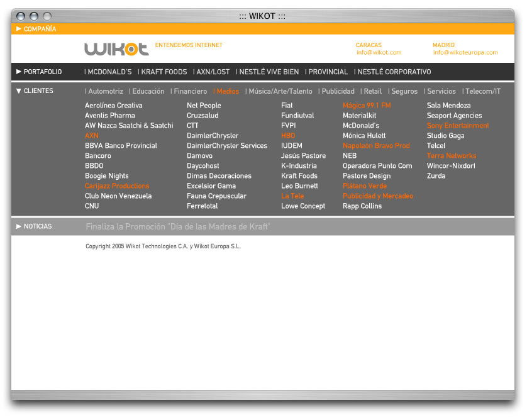Click the Compañía section header label
This screenshot has width=527, height=420.
[40, 29]
